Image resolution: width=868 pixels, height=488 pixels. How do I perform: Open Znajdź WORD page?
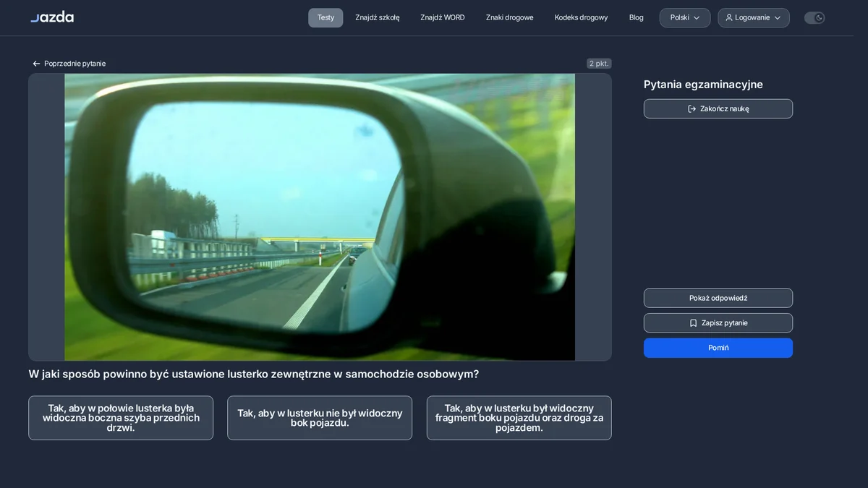(x=443, y=17)
